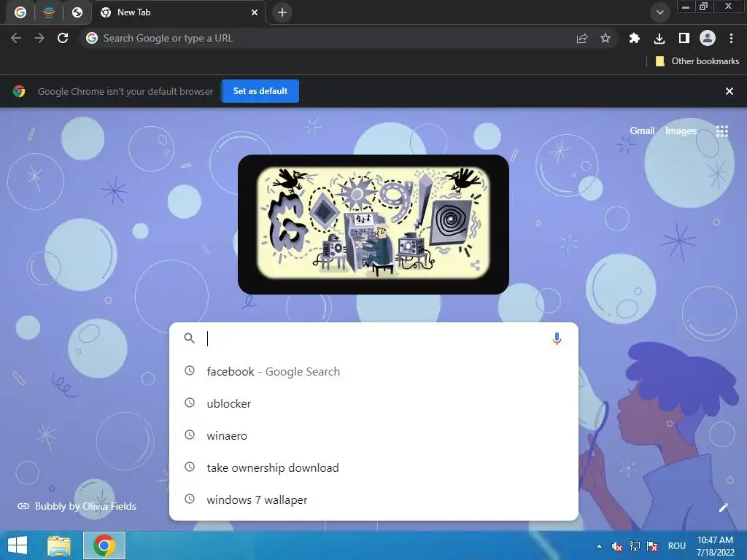Click Set as default button
Image resolution: width=747 pixels, height=560 pixels.
pyautogui.click(x=260, y=91)
